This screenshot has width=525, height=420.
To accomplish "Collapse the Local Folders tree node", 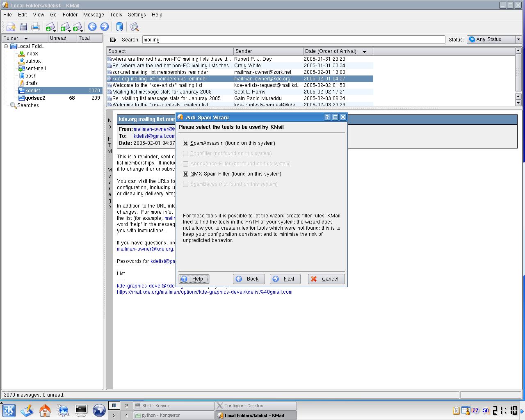I will pos(6,46).
